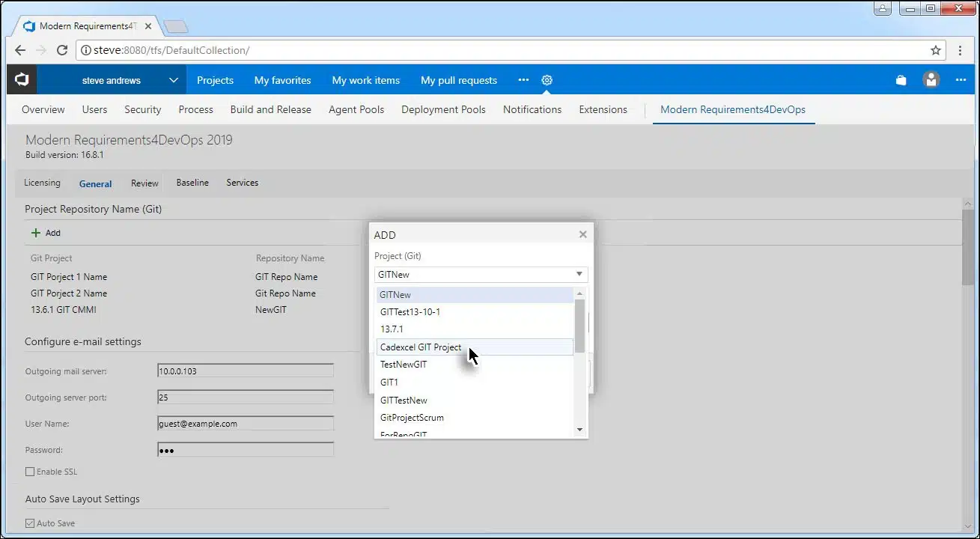This screenshot has height=539, width=980.
Task: Go to the Build and Release page
Action: pyautogui.click(x=270, y=109)
